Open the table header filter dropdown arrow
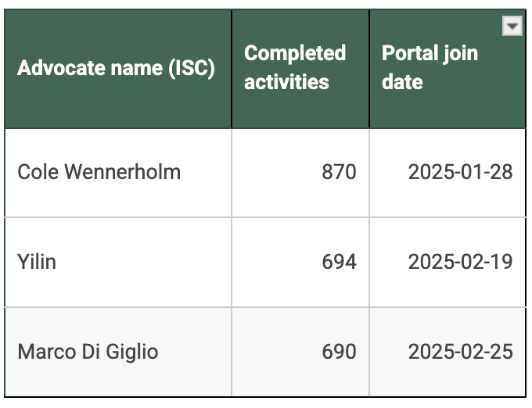This screenshot has height=408, width=532. [512, 27]
